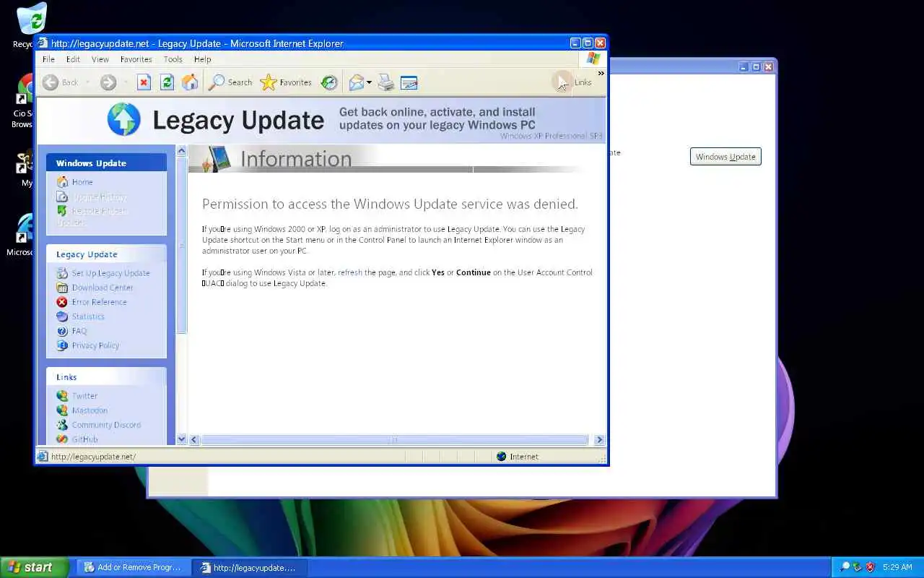Click the legacyupdate.net taskbar button
This screenshot has width=924, height=578.
(250, 567)
